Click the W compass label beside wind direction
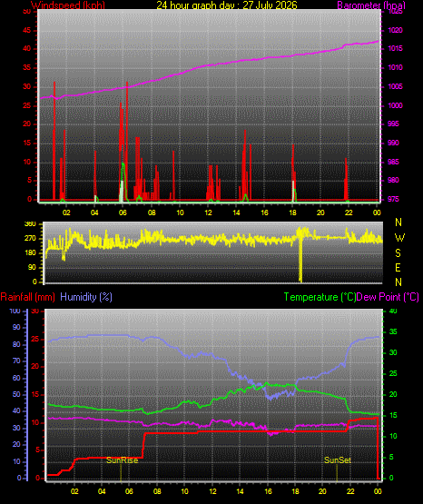423x504 pixels. (399, 238)
